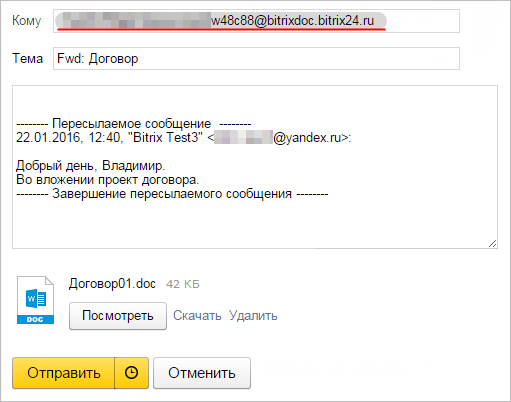511x402 pixels.
Task: Click the yellow Отправить send button
Action: (x=64, y=373)
